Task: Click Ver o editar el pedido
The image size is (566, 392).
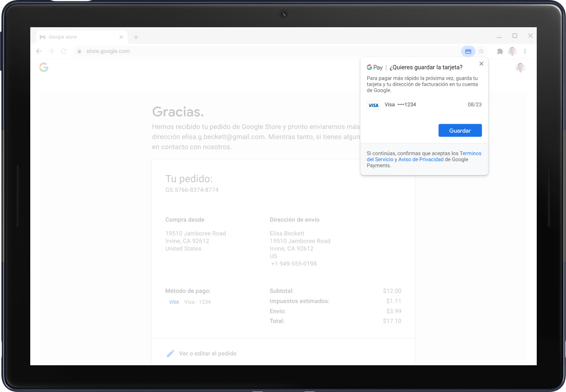Action: (x=207, y=354)
